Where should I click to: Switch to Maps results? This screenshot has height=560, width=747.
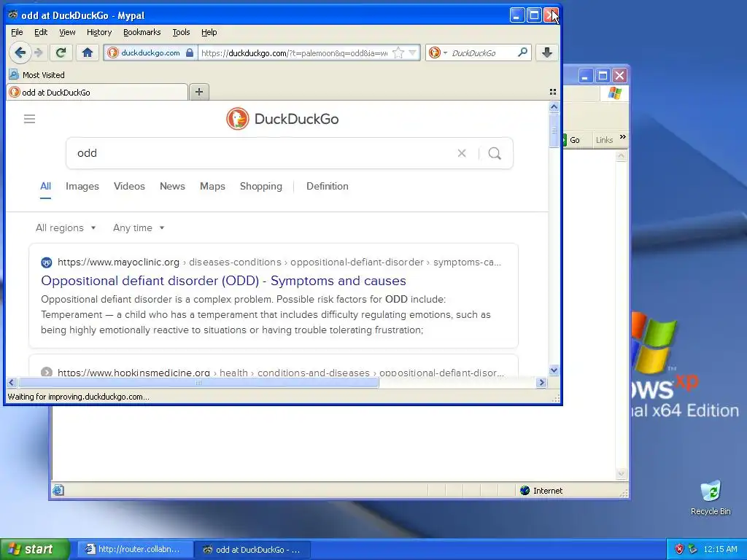pos(212,186)
